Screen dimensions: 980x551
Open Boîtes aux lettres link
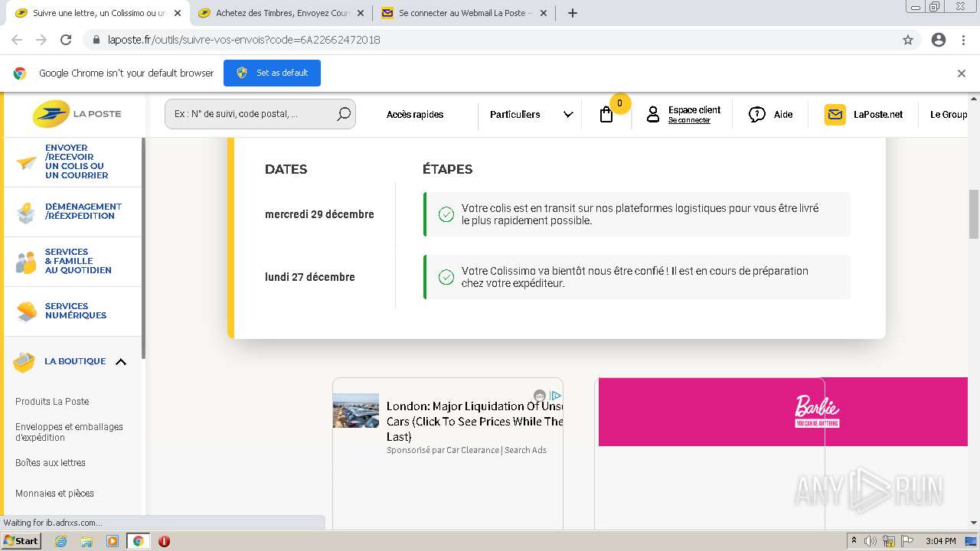click(x=51, y=463)
